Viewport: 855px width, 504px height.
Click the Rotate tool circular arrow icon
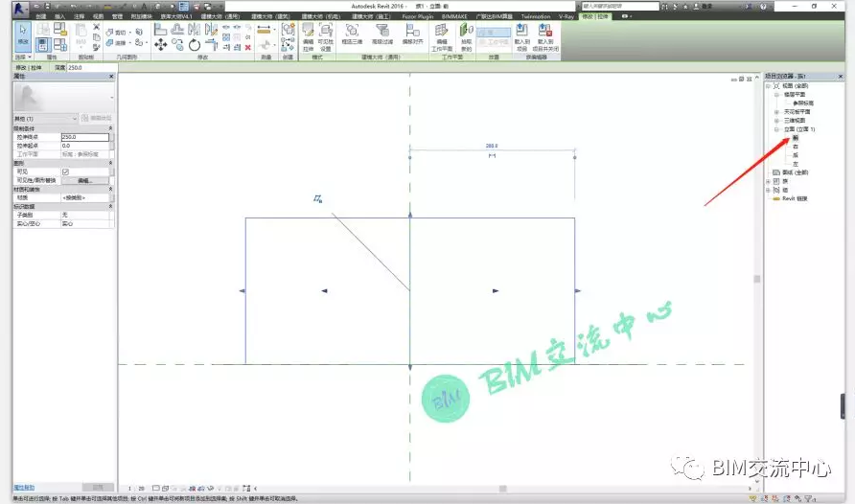195,45
